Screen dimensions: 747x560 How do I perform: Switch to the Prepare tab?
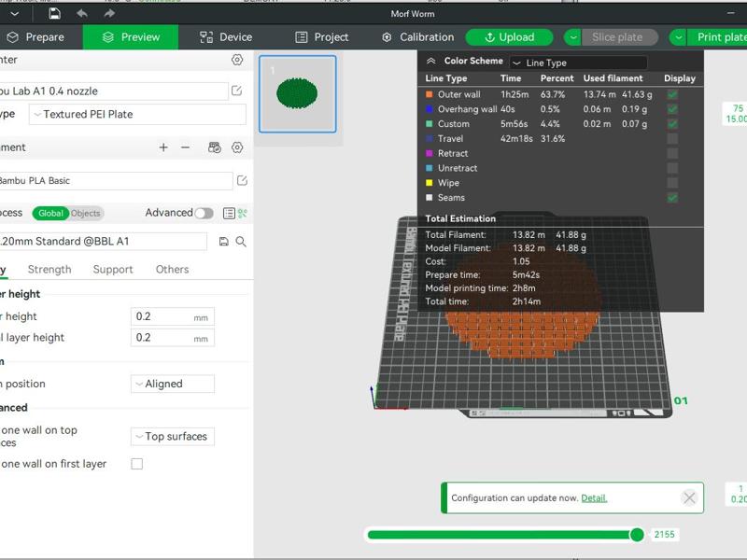coord(35,37)
